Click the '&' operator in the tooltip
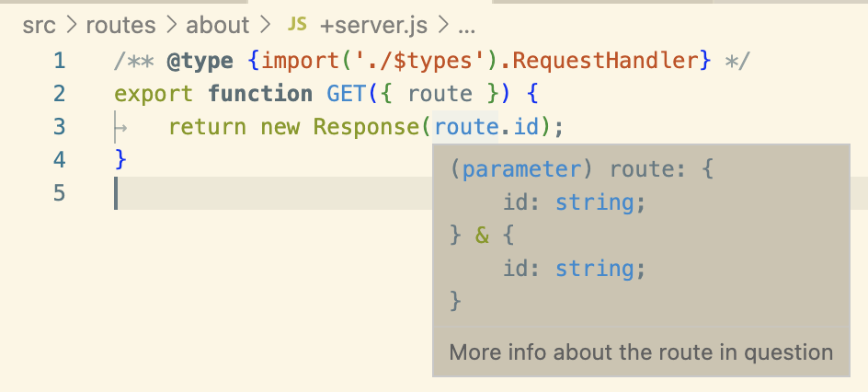 (482, 236)
